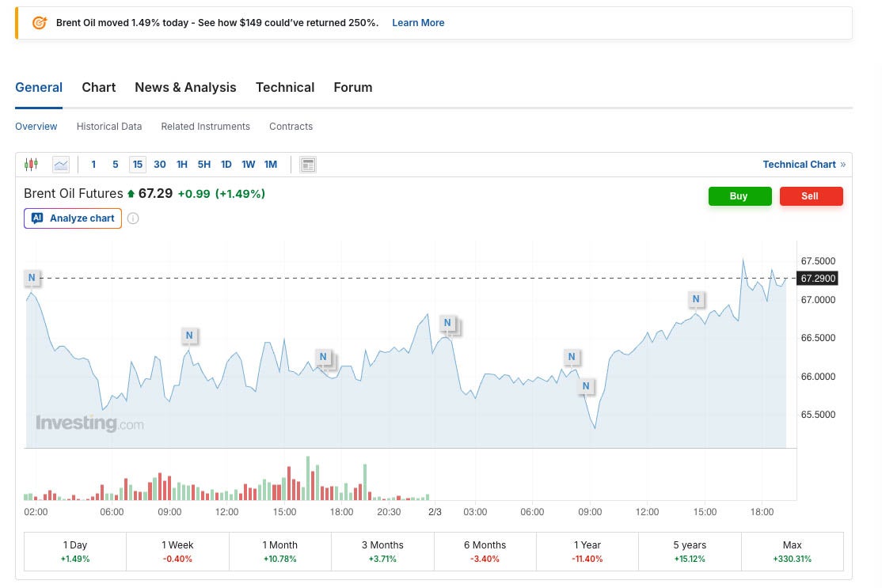Select the 15 minute interval
882x588 pixels.
point(138,165)
